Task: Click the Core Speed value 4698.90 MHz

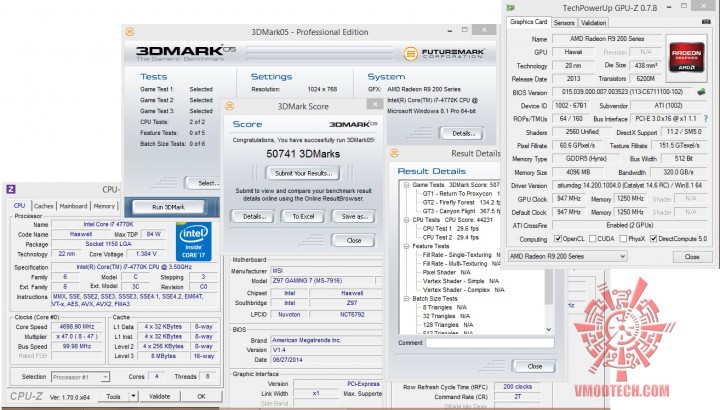Action: 77,327
